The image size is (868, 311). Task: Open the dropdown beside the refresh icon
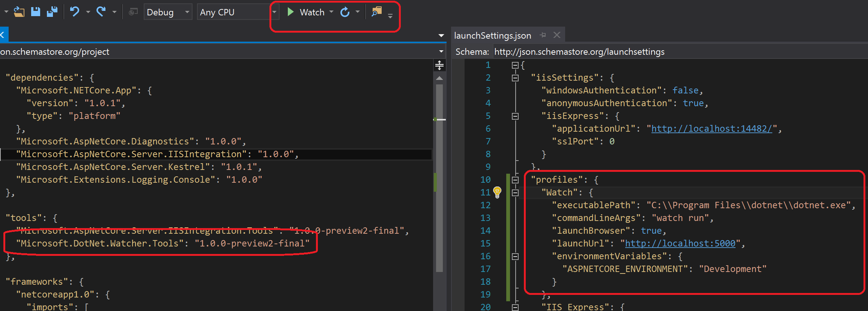357,12
